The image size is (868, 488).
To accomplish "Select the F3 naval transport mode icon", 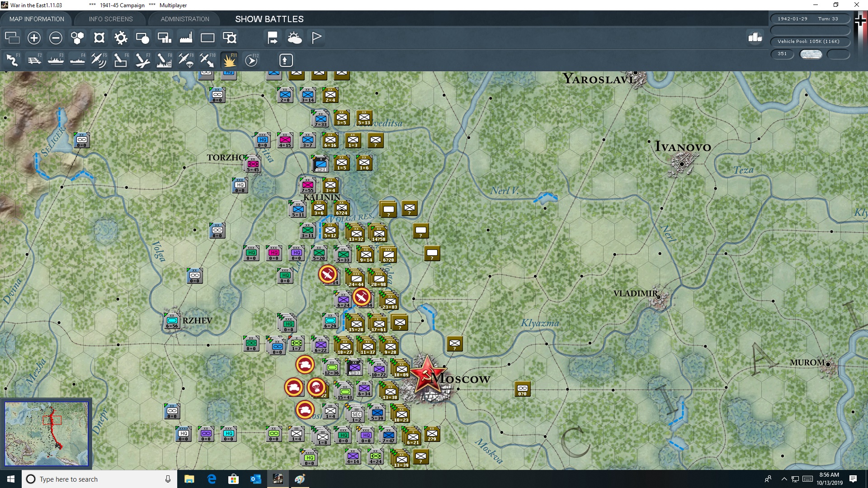I will (x=56, y=60).
